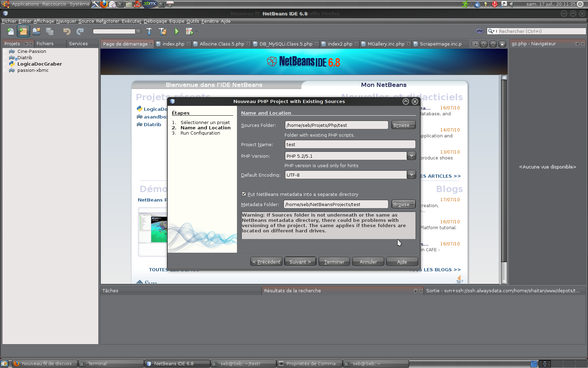Click the red download arrow tray icon
The width and height of the screenshot is (588, 368).
(x=495, y=4)
